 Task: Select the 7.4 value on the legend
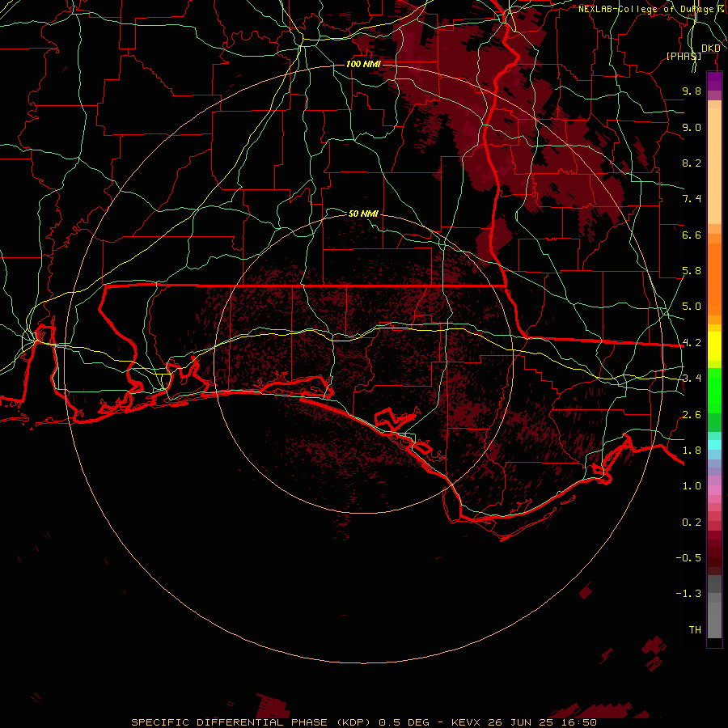[x=692, y=199]
